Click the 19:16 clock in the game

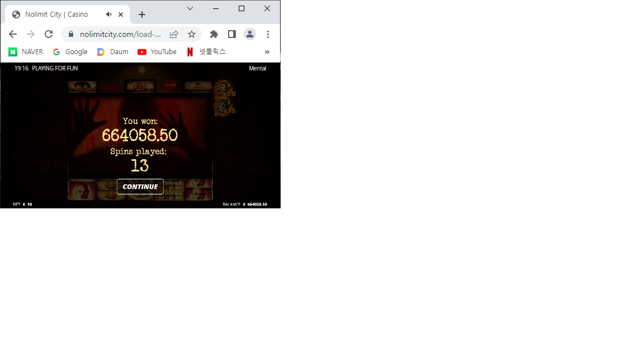pos(21,68)
